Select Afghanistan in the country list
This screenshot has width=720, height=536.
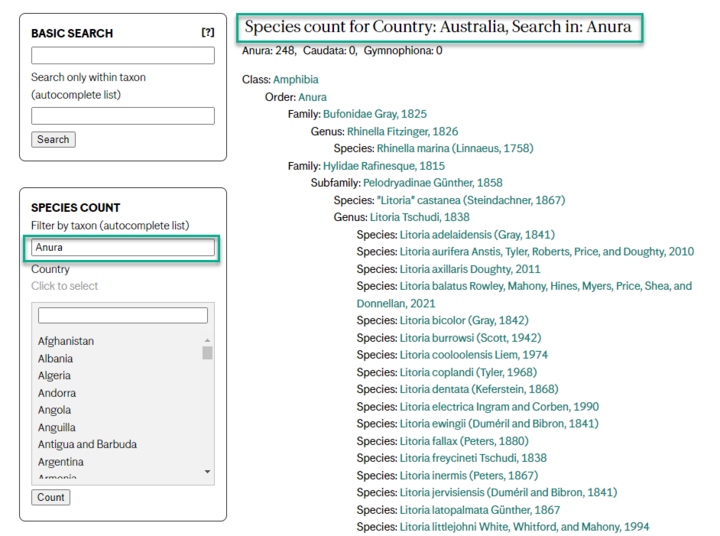[x=66, y=341]
